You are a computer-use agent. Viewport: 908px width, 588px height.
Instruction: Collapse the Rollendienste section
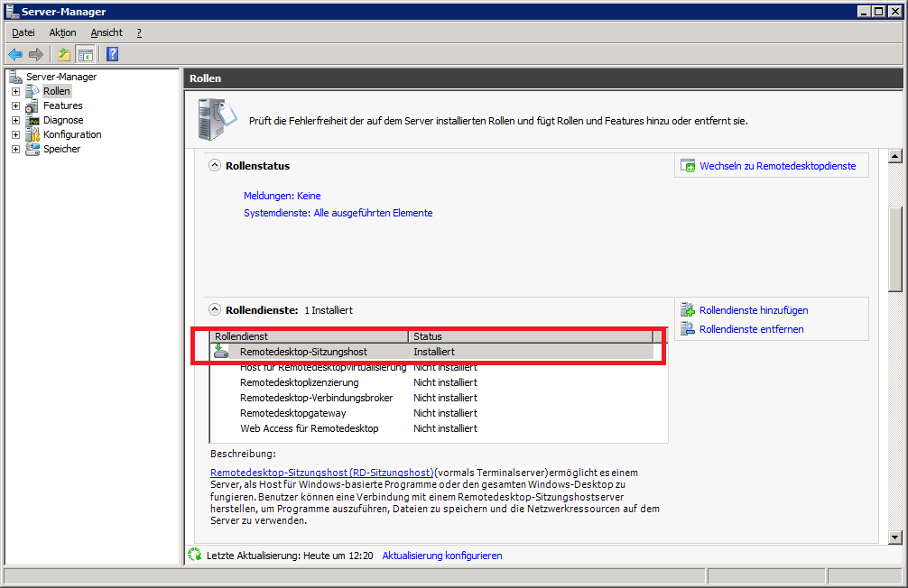[x=215, y=309]
